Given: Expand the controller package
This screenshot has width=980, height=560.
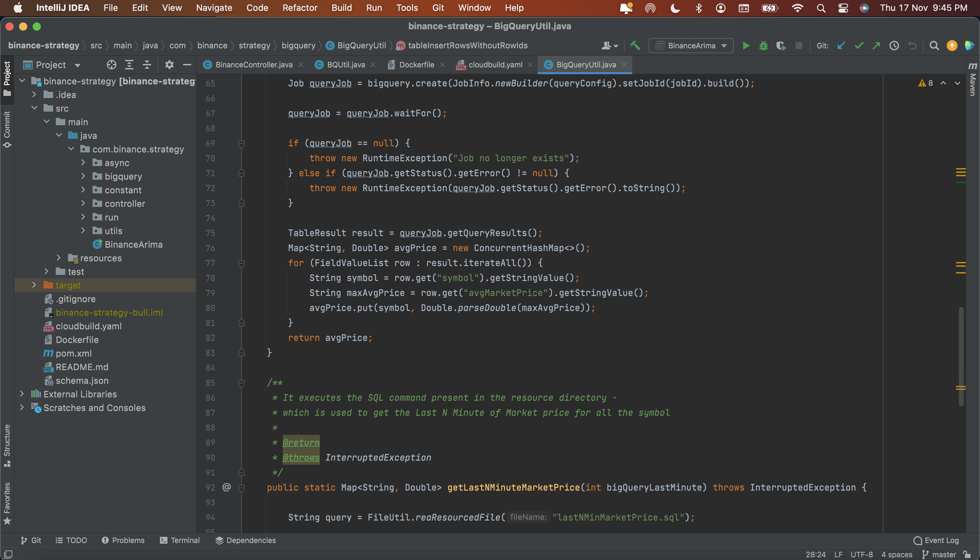Looking at the screenshot, I should 83,203.
